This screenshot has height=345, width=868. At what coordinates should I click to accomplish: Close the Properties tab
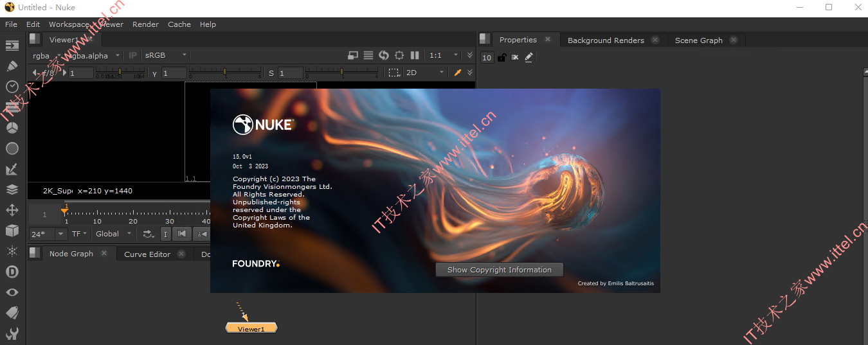point(548,39)
